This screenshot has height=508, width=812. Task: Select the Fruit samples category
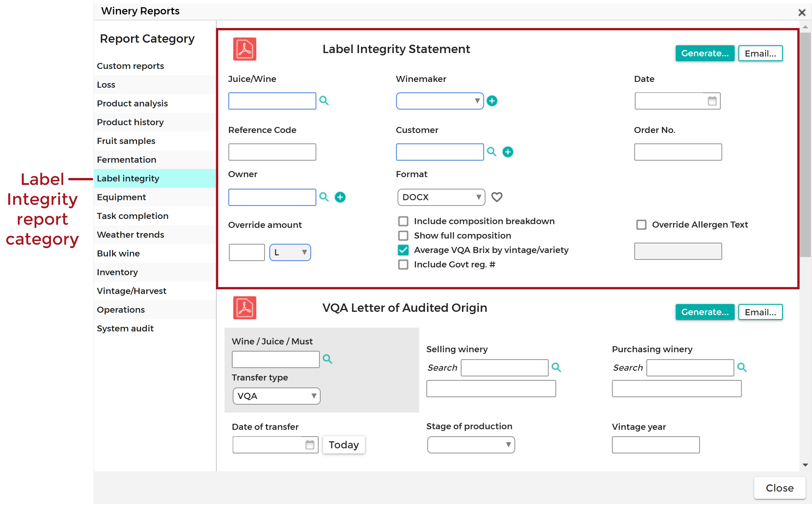click(155, 141)
